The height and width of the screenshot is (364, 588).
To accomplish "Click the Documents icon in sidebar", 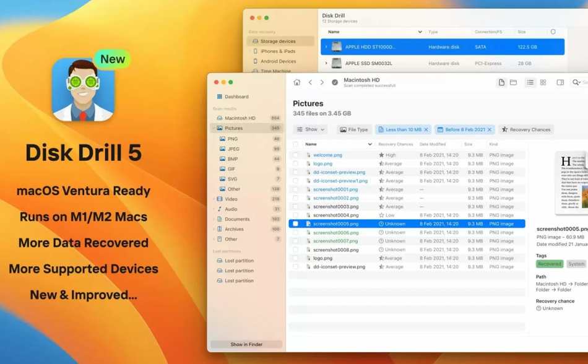I will 220,219.
